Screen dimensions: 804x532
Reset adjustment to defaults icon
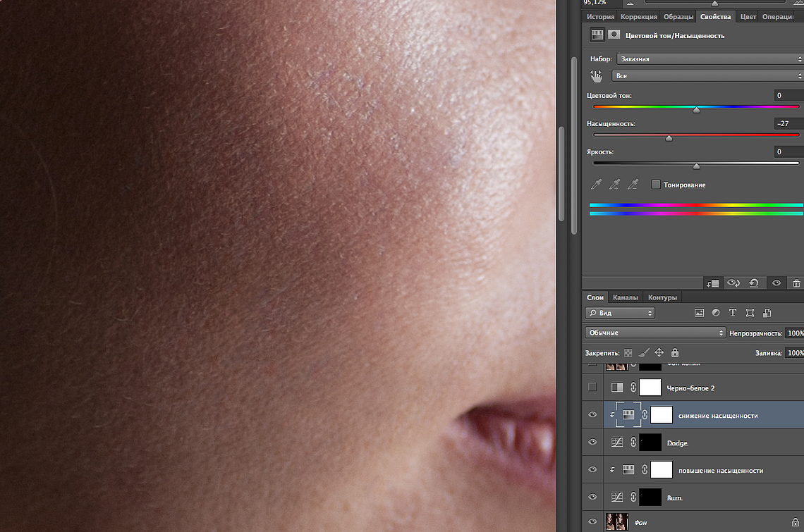point(754,283)
